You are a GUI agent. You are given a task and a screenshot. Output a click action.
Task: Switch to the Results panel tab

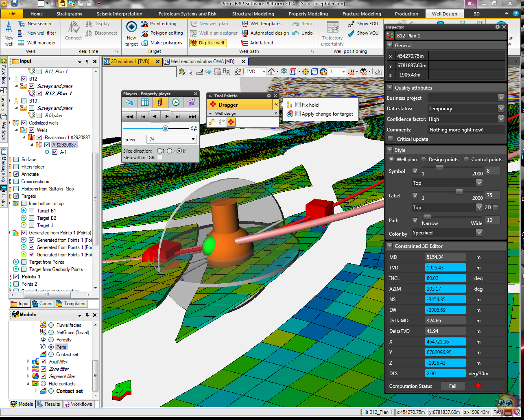point(49,404)
